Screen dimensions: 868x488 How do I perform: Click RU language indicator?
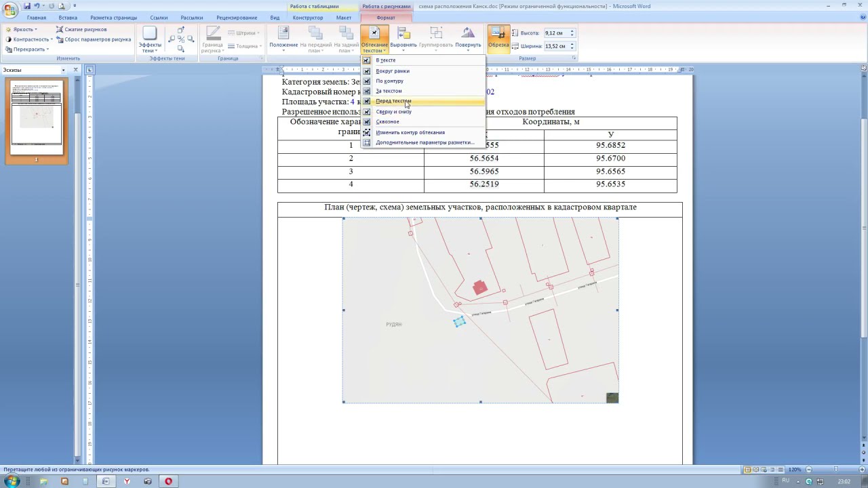[786, 481]
